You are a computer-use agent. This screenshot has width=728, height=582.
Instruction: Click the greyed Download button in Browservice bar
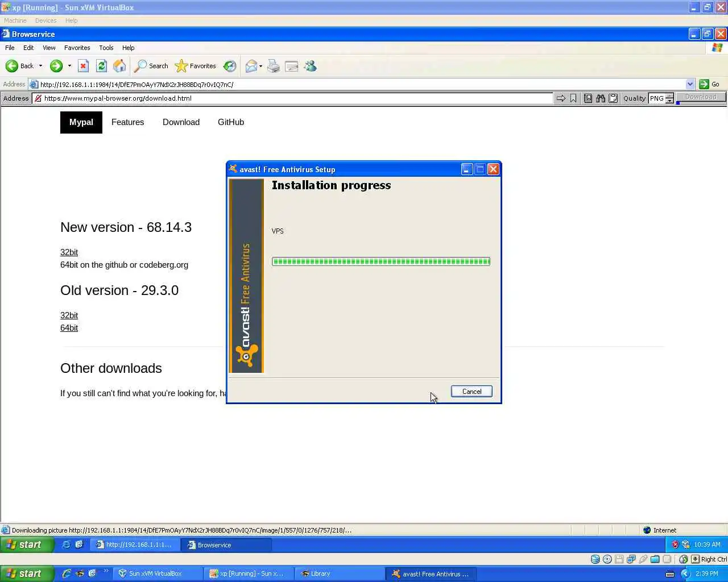coord(701,97)
